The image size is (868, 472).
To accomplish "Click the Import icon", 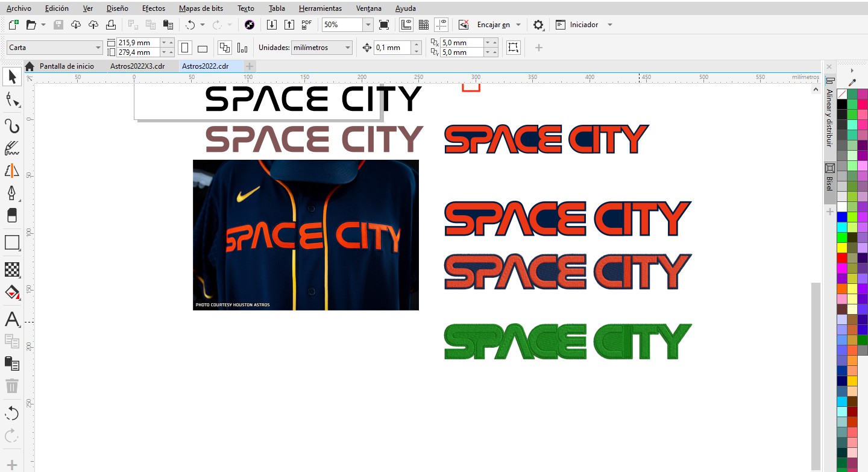I will click(x=272, y=25).
